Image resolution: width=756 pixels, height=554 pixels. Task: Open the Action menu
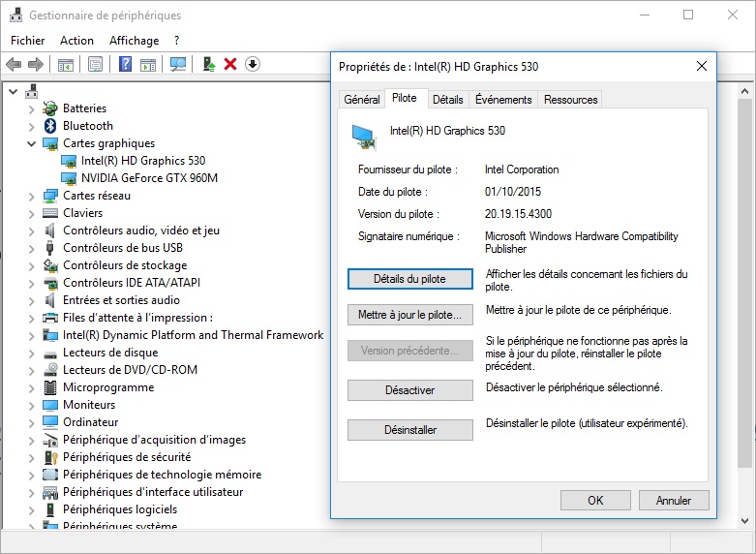(x=76, y=41)
